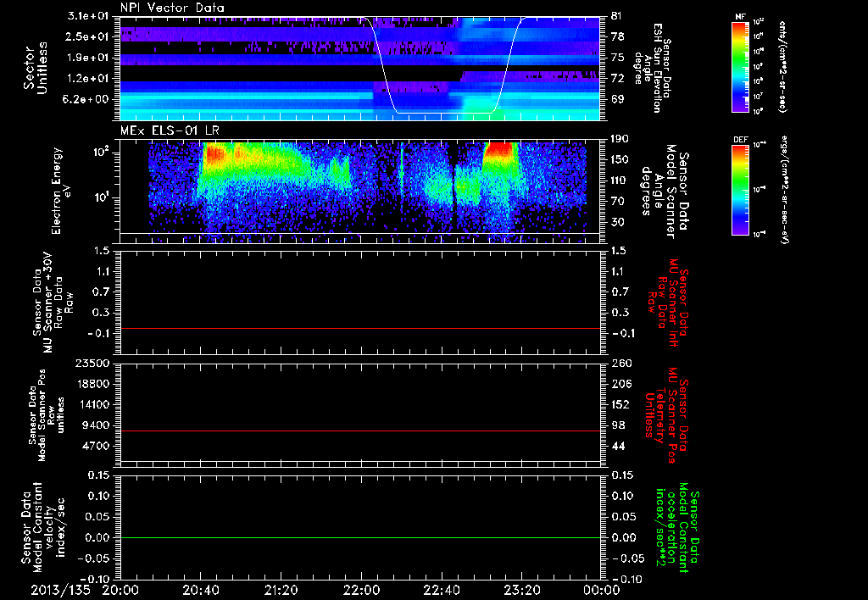Click the 'DEF' label above the color bar
Viewport: 868px width, 600px height.
point(740,140)
